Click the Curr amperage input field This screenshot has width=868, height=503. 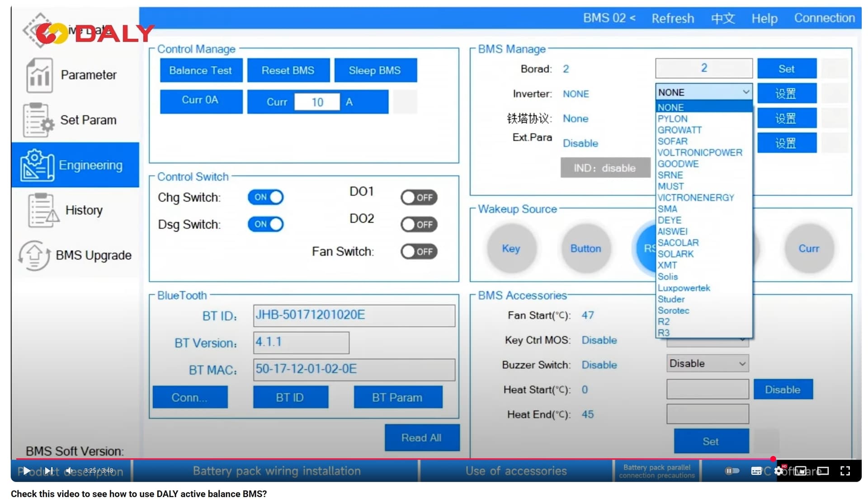(317, 102)
